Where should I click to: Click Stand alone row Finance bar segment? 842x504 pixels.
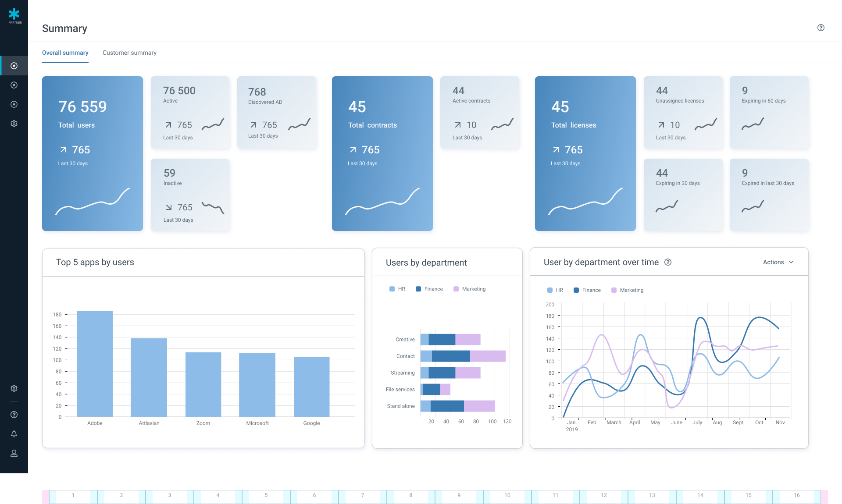tap(447, 406)
